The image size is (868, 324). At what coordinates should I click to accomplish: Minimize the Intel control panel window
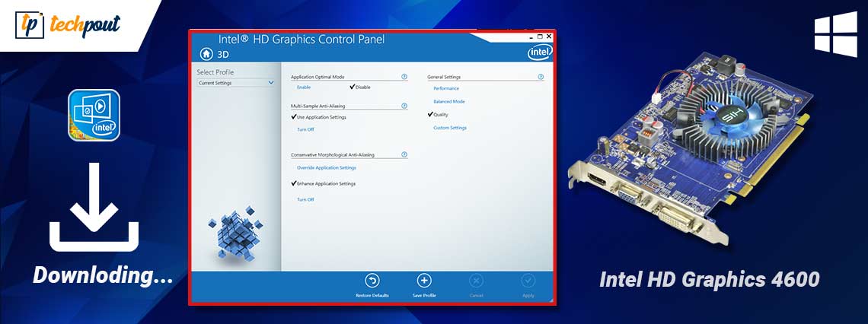pos(532,37)
